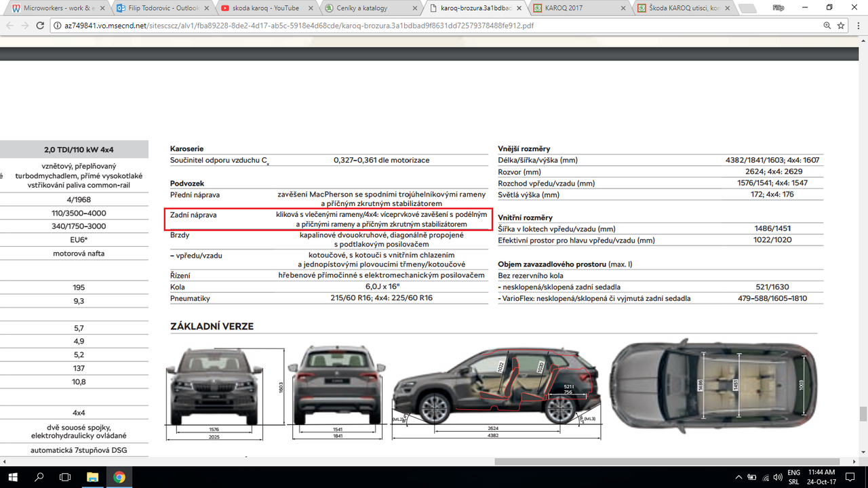Click the ZÁKLADNÍ VERZE heading
Viewport: 868px width, 488px height.
(x=212, y=327)
